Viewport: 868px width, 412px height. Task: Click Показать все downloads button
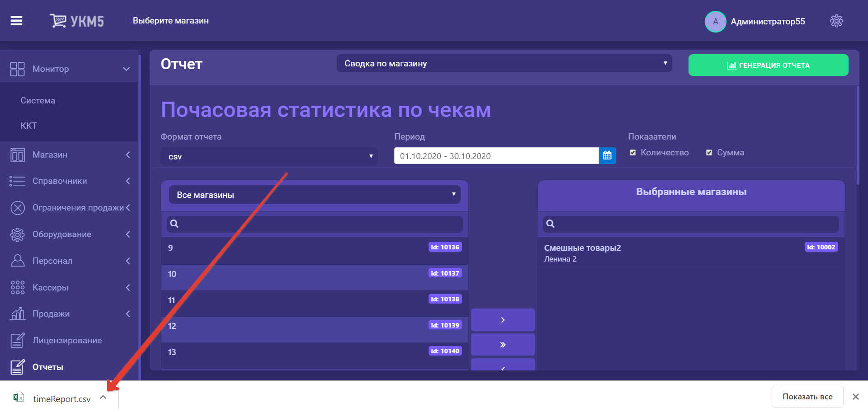tap(807, 397)
